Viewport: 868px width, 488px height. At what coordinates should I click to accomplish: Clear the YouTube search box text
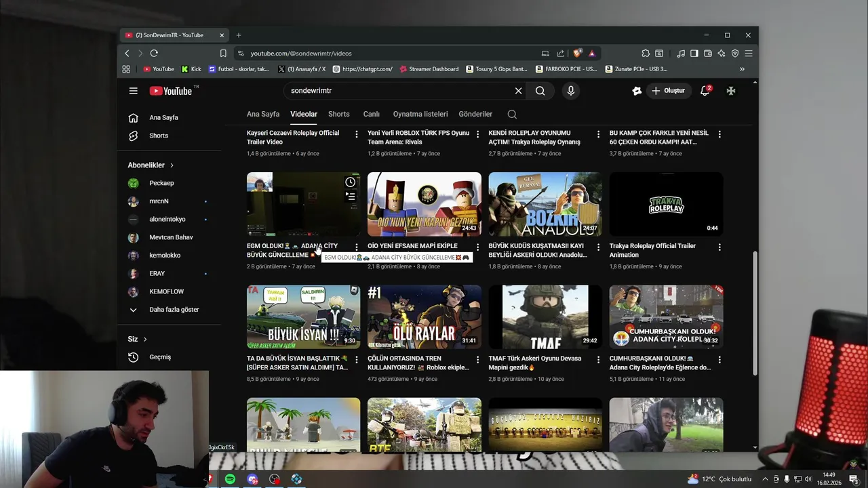click(518, 91)
